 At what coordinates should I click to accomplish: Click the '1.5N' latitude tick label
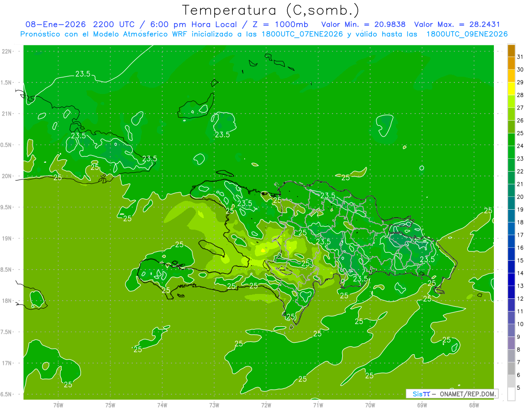[x=7, y=82]
